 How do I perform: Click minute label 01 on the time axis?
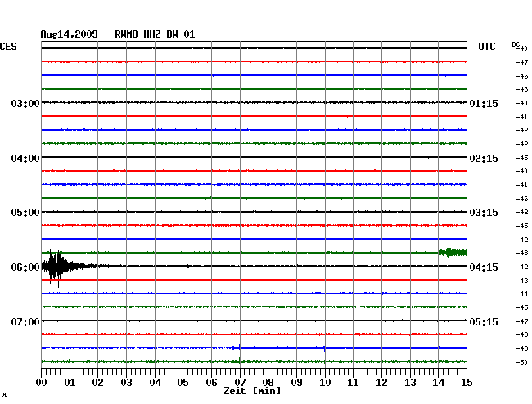coord(70,383)
